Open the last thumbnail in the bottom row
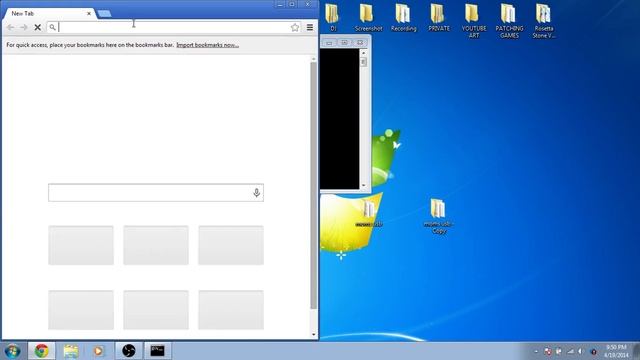 231,310
